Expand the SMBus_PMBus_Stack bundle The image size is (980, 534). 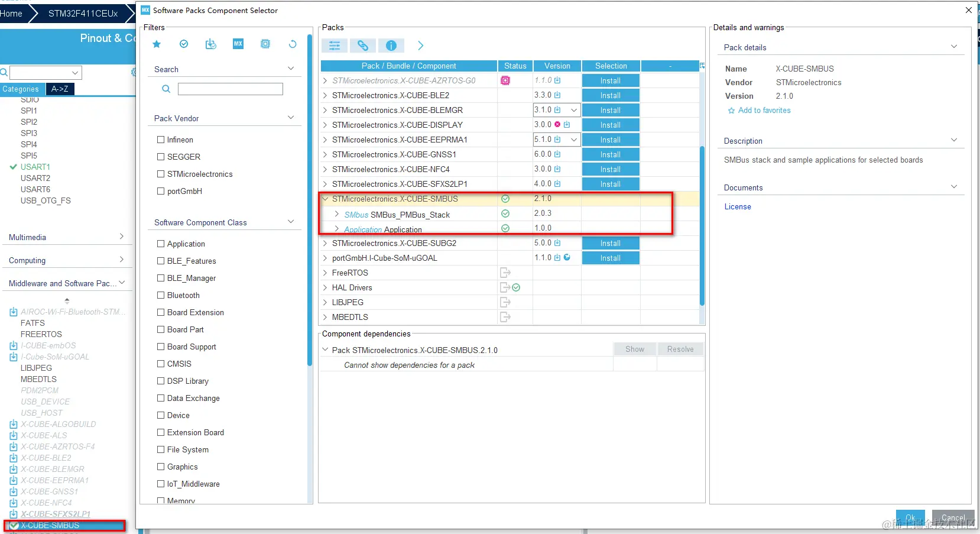[337, 213]
